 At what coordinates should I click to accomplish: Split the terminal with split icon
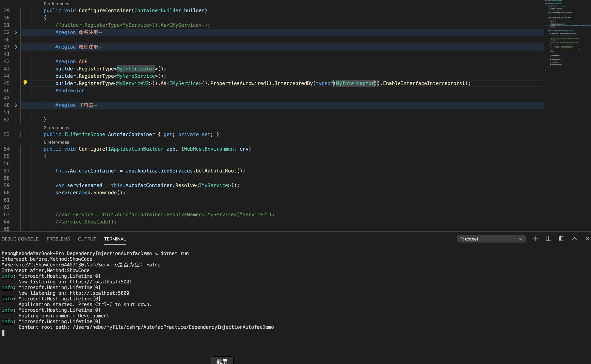tap(549, 238)
